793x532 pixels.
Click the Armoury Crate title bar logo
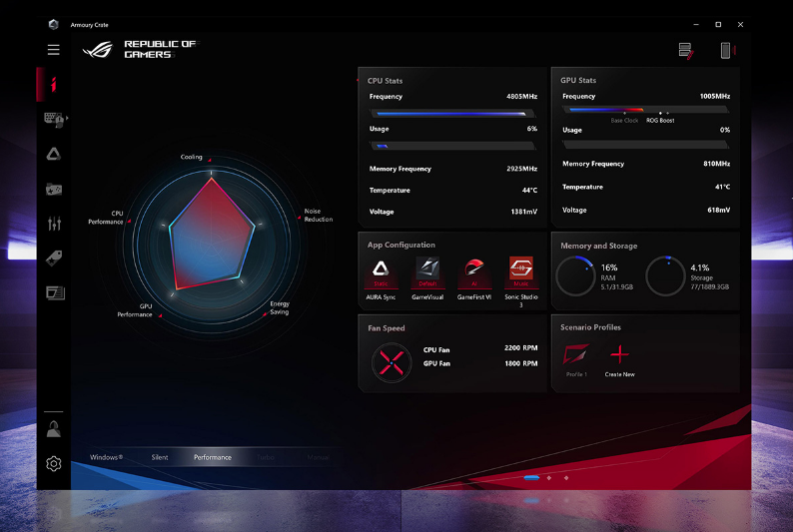coord(54,24)
